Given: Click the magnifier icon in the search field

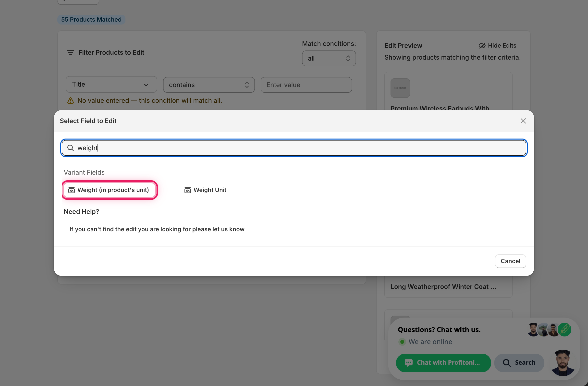Looking at the screenshot, I should click(x=70, y=148).
